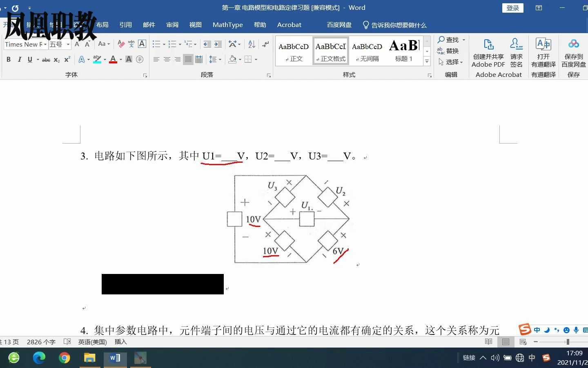The height and width of the screenshot is (368, 588).
Task: Toggle italic formatting
Action: [19, 60]
